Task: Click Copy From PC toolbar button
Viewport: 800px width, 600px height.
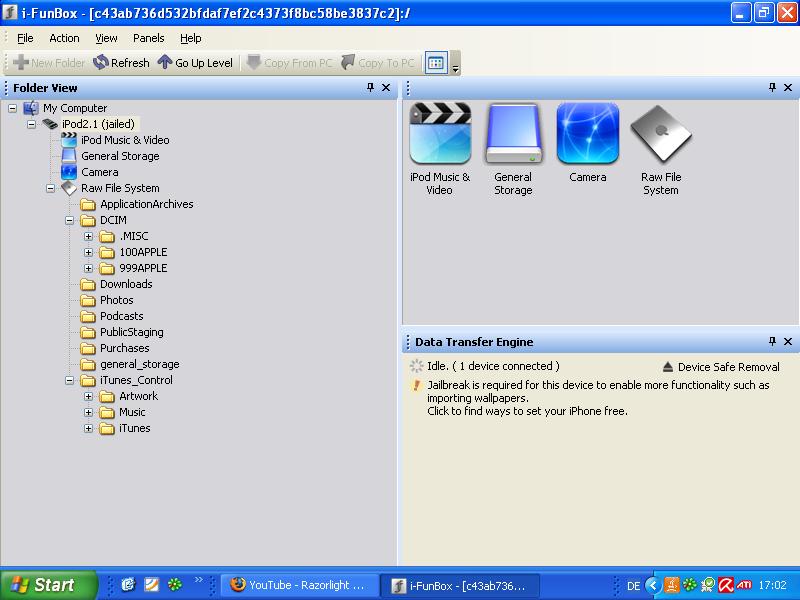Action: (289, 63)
